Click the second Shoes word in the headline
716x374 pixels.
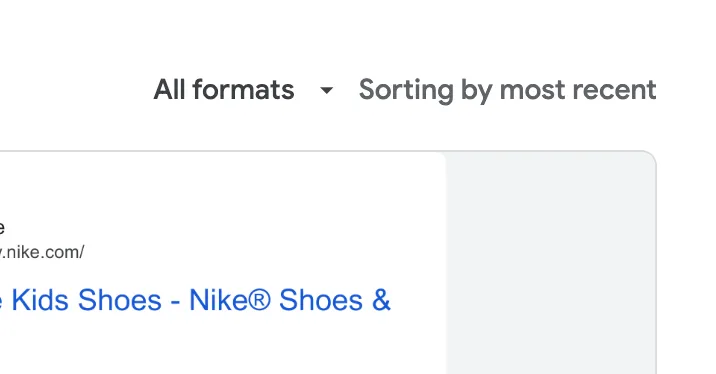click(321, 300)
